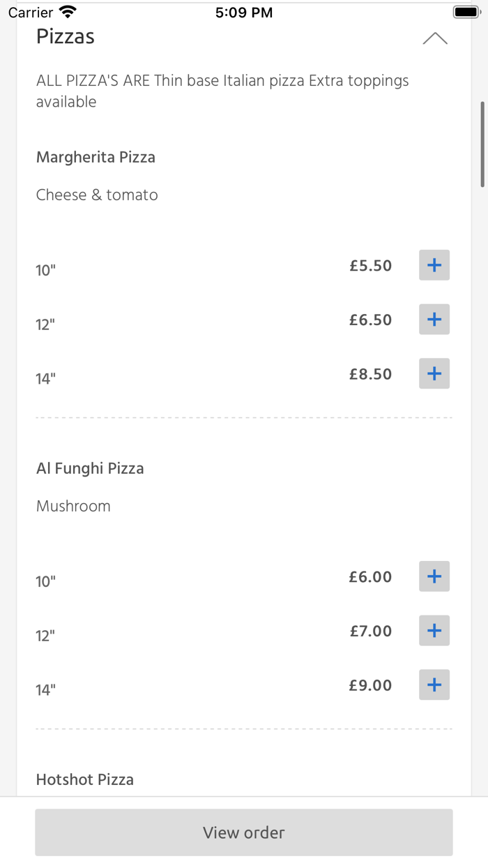Add 10" Al Funghi Pizza to order

[x=434, y=576]
